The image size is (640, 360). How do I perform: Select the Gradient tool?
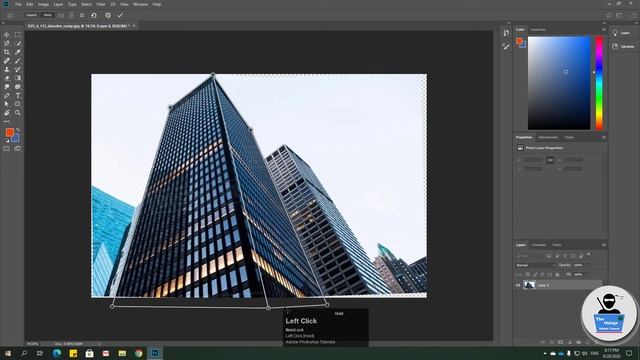pyautogui.click(x=18, y=78)
